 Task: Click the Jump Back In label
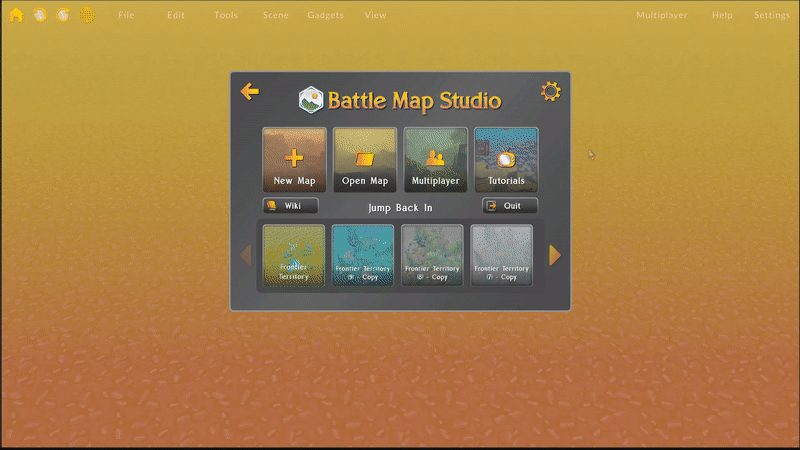point(401,208)
